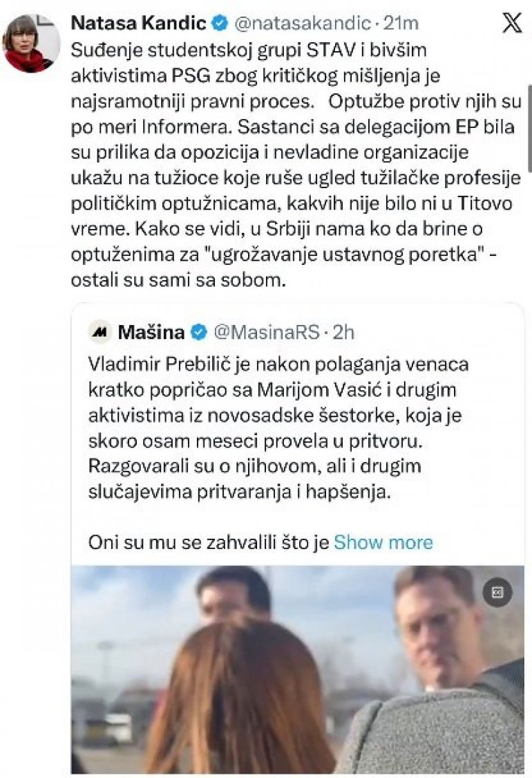This screenshot has height=778, width=532.
Task: Click the dark-haired man in photo background
Action: point(231,593)
